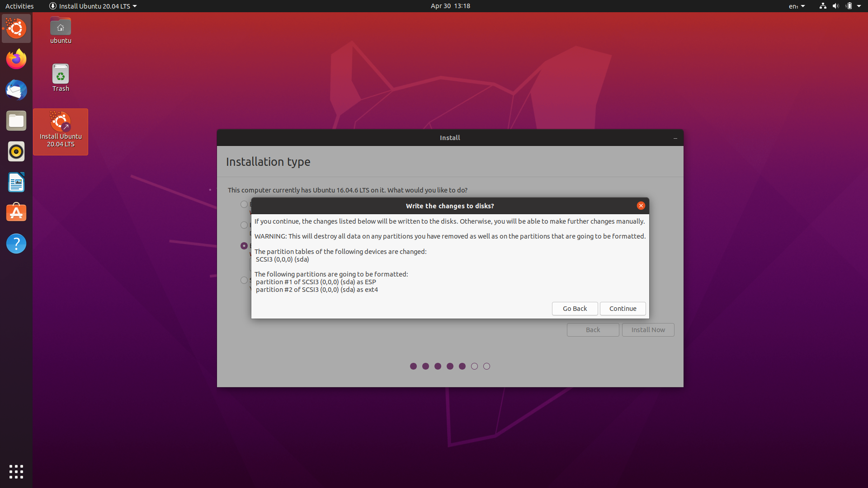Click 'partition #2 ... as ext4' line
Image resolution: width=868 pixels, height=488 pixels.
click(316, 290)
